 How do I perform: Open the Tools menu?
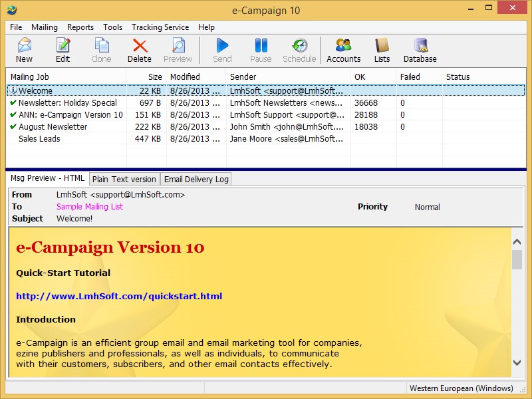[x=112, y=27]
